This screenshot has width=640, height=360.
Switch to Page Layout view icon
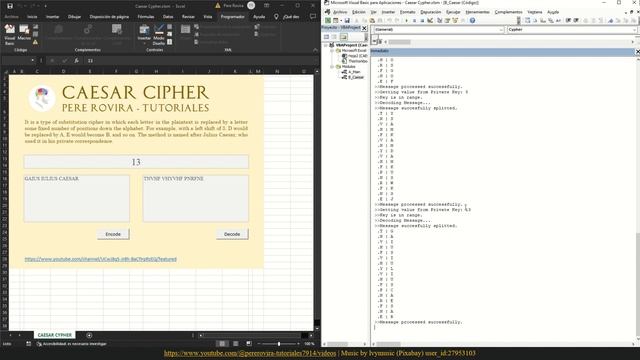click(236, 344)
